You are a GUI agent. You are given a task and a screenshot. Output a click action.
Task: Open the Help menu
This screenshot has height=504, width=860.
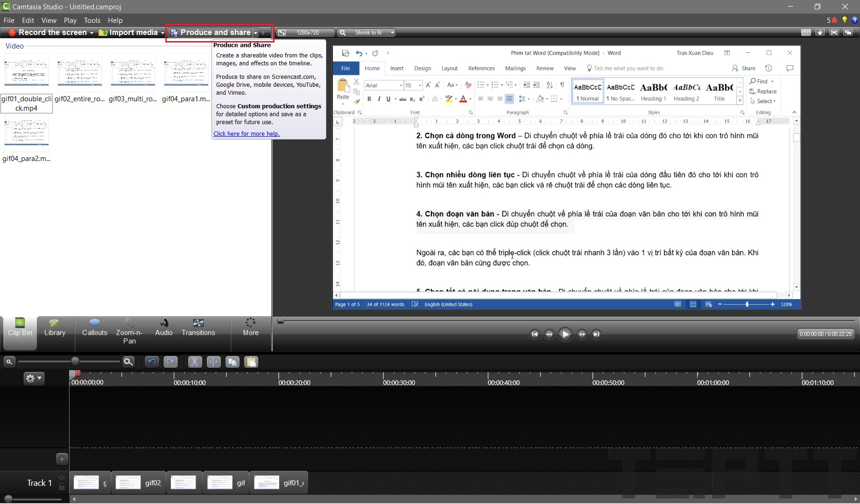[115, 21]
